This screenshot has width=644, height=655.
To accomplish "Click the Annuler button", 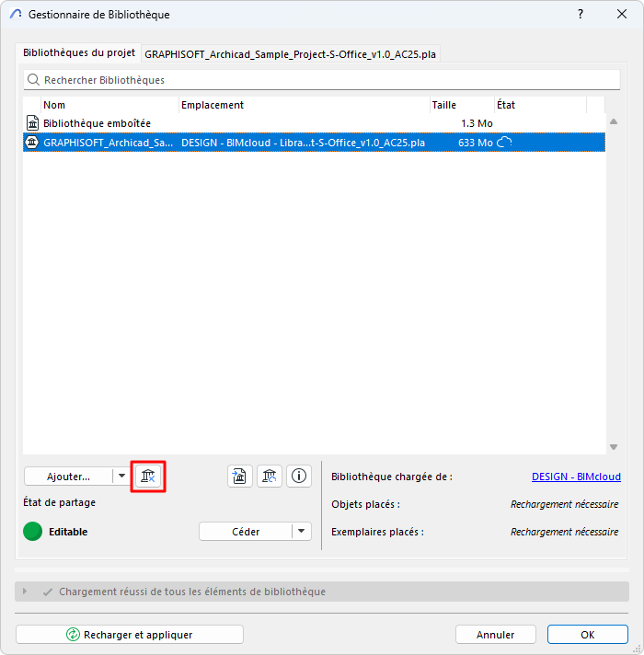I will point(495,635).
